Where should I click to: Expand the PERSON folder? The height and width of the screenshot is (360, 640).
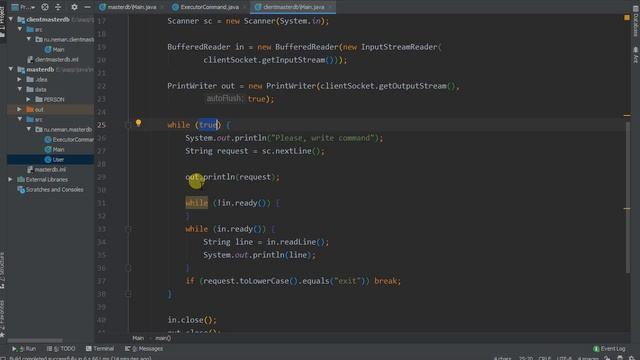pyautogui.click(x=29, y=99)
